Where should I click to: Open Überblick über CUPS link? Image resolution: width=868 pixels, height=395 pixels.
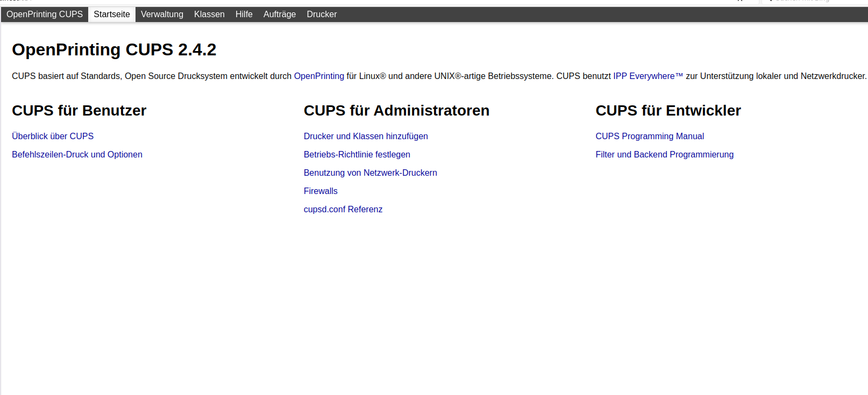tap(53, 137)
